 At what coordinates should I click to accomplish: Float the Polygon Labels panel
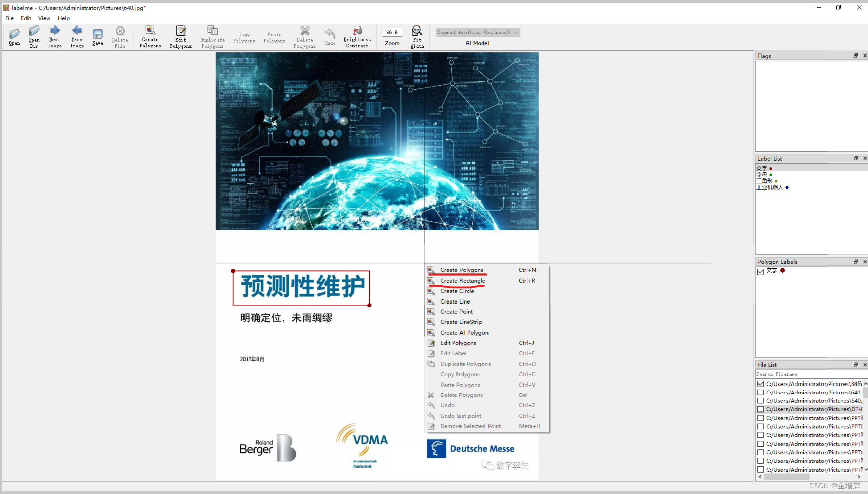point(856,261)
